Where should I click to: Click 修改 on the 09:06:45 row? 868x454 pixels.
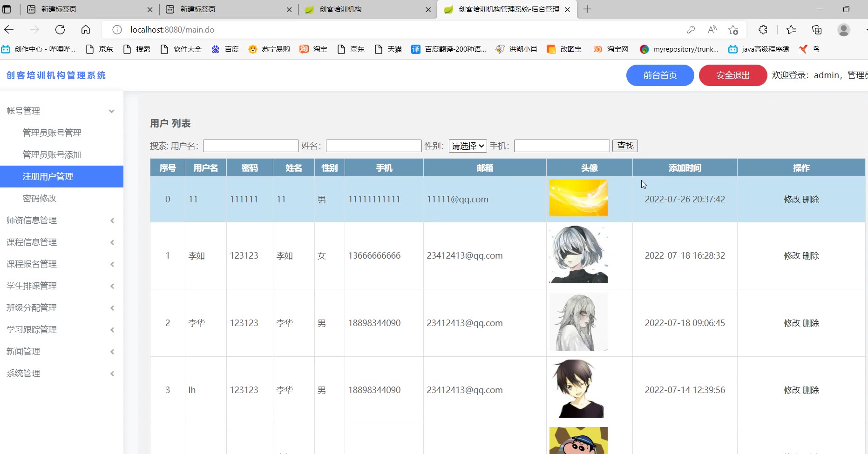pos(792,323)
